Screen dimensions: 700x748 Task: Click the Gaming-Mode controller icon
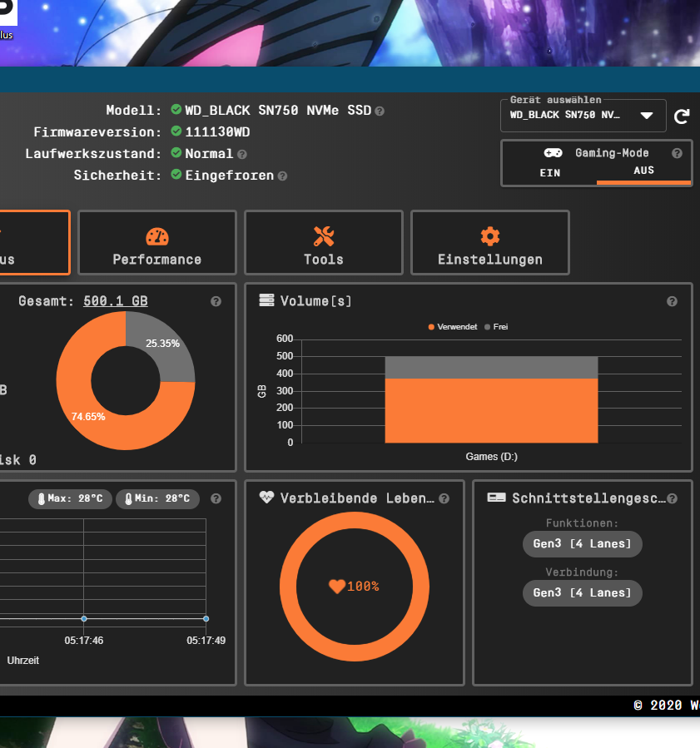click(x=553, y=152)
